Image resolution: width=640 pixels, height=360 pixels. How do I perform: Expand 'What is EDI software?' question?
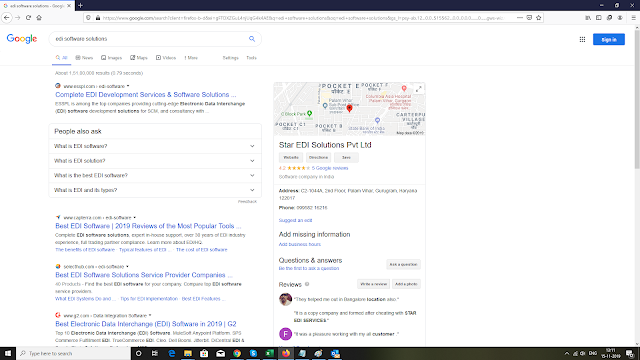click(155, 146)
